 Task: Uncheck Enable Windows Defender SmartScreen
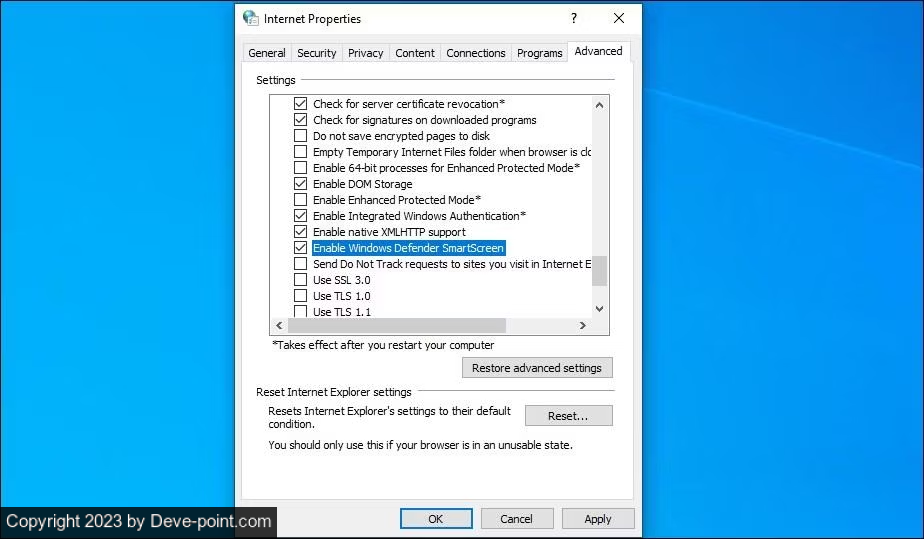click(x=301, y=247)
